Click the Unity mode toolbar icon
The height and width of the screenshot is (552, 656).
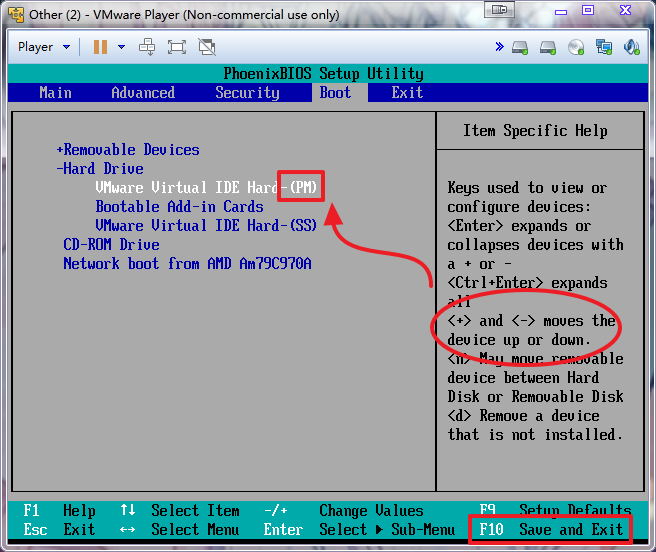click(x=207, y=47)
